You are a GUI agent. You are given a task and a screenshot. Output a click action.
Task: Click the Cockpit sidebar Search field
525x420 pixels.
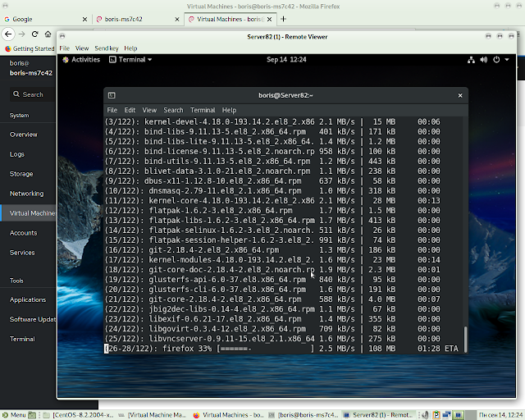coord(33,94)
